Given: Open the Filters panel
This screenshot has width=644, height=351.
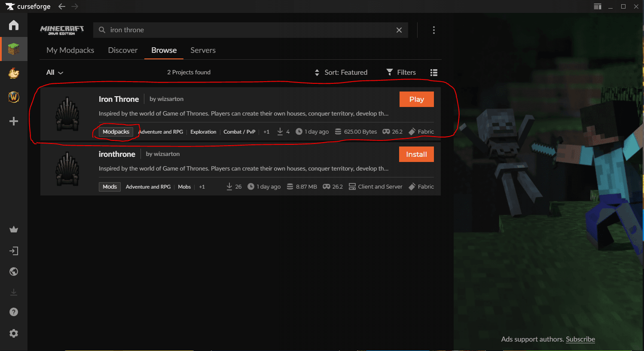Looking at the screenshot, I should point(401,73).
